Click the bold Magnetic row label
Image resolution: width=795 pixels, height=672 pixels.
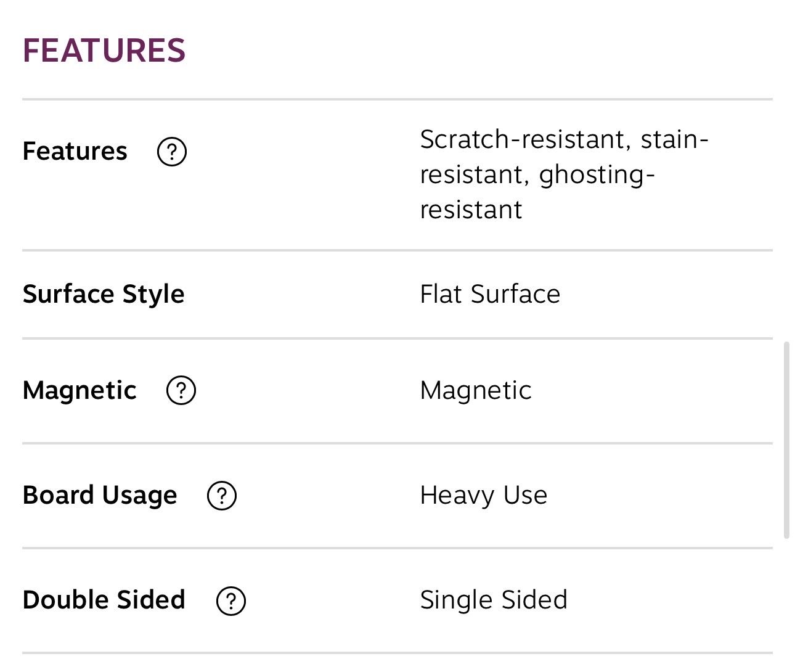point(79,390)
